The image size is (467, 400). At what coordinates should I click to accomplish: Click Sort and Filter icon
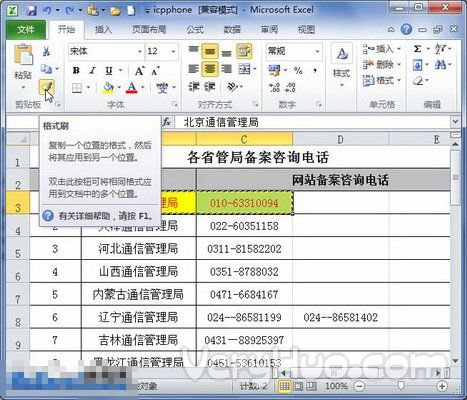click(x=440, y=49)
